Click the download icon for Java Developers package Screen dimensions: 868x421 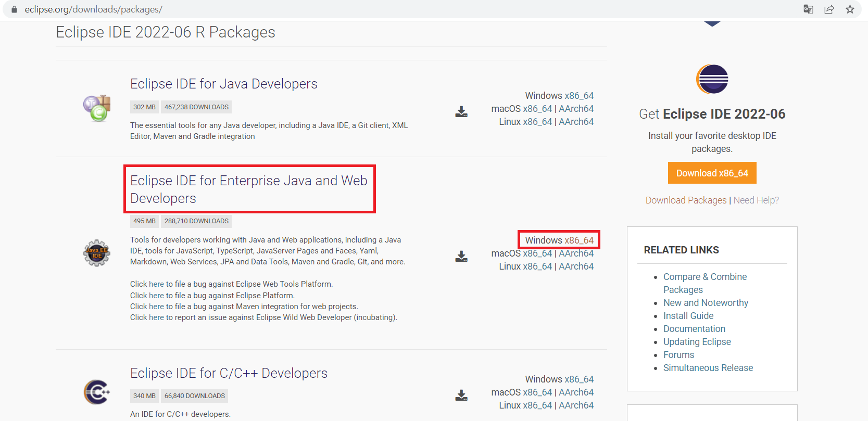tap(461, 112)
